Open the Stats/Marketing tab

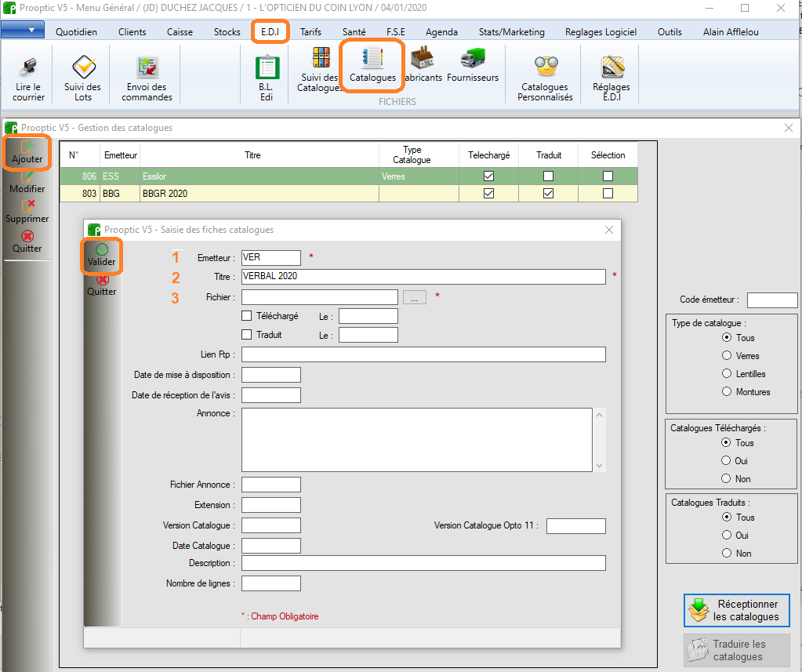click(x=511, y=31)
